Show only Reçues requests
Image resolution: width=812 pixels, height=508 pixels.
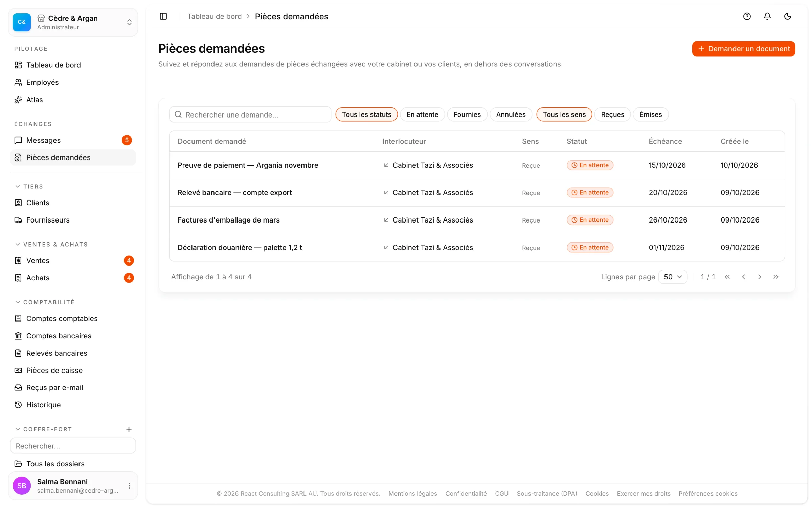click(x=612, y=114)
